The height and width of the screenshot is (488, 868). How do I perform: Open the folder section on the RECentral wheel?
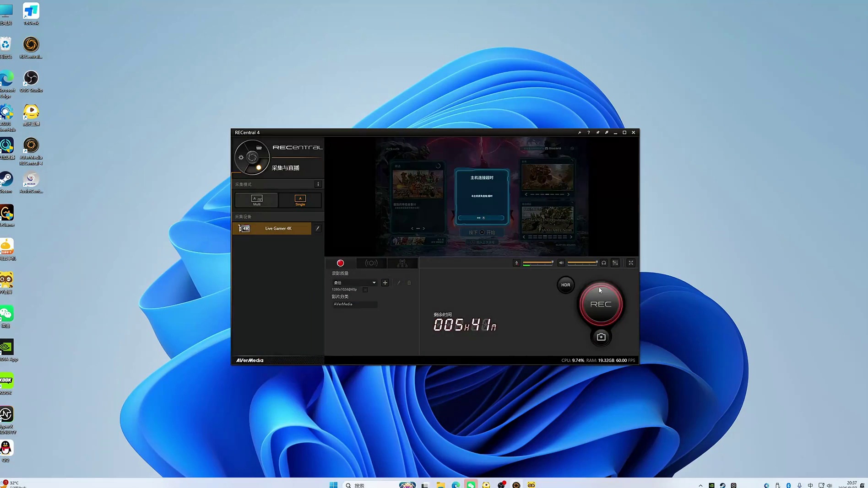pyautogui.click(x=259, y=148)
